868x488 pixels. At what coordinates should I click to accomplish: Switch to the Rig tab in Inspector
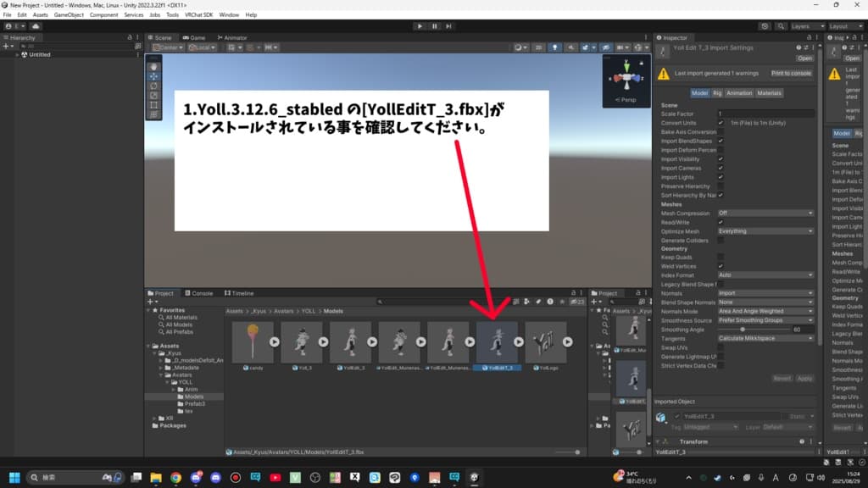click(717, 92)
